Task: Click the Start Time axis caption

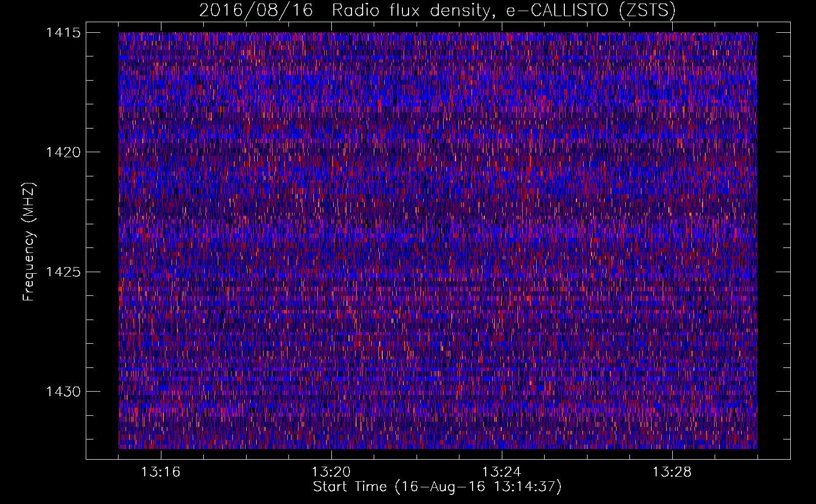Action: click(x=437, y=487)
